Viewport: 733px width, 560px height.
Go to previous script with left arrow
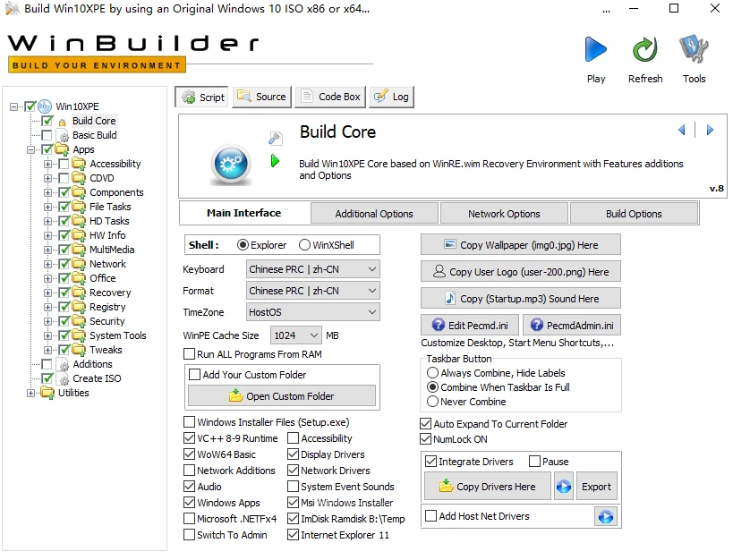[x=682, y=130]
